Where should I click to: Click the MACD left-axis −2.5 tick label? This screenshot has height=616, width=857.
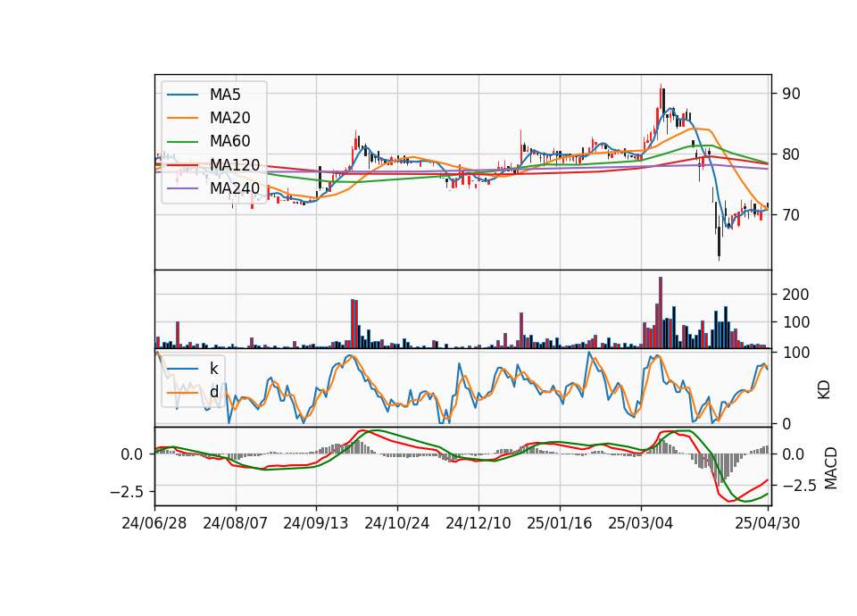tap(127, 491)
